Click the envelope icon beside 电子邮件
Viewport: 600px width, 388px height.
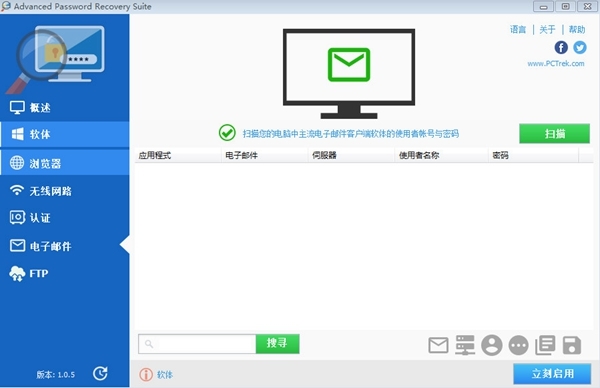(x=17, y=245)
